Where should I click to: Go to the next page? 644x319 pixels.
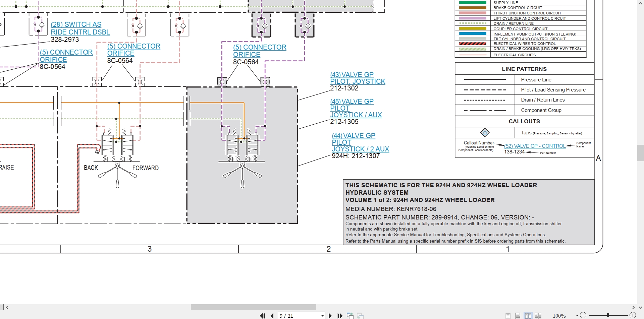[330, 316]
